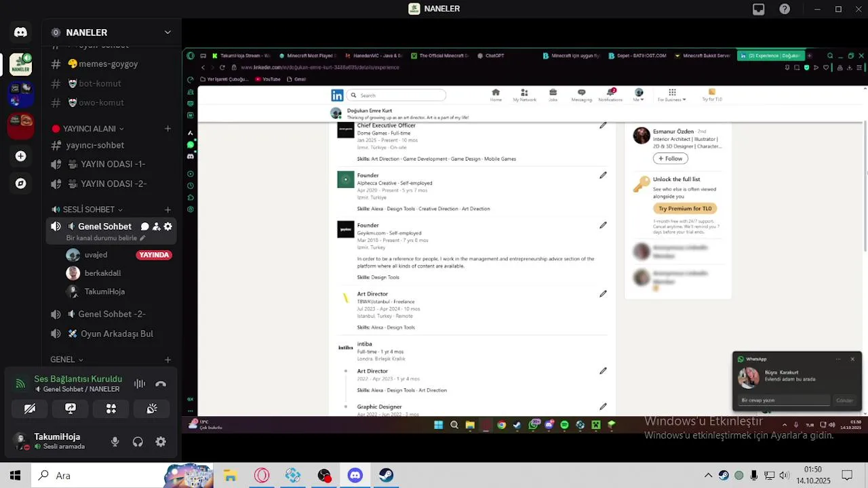Open LinkedIn Me dropdown in stream

639,96
